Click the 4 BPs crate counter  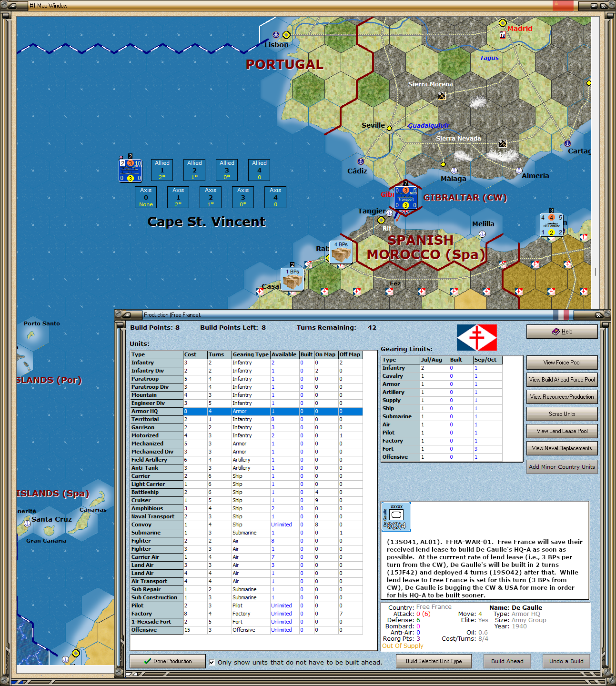[341, 252]
